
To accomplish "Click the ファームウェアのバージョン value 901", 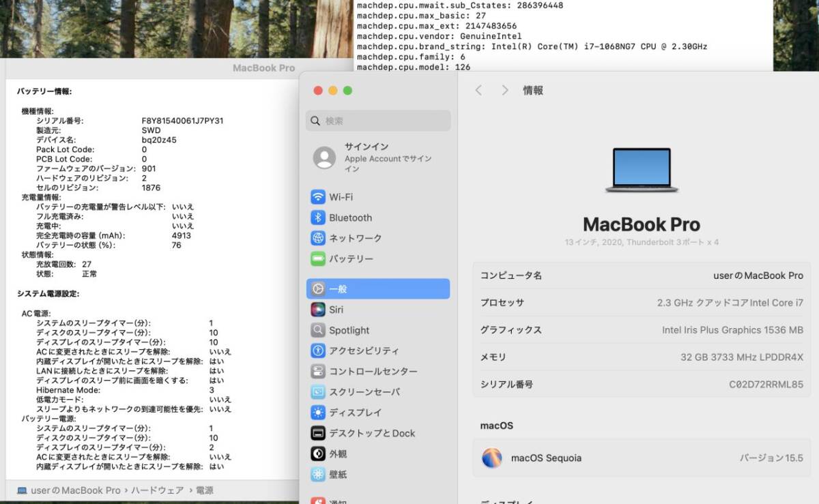I will [x=149, y=168].
